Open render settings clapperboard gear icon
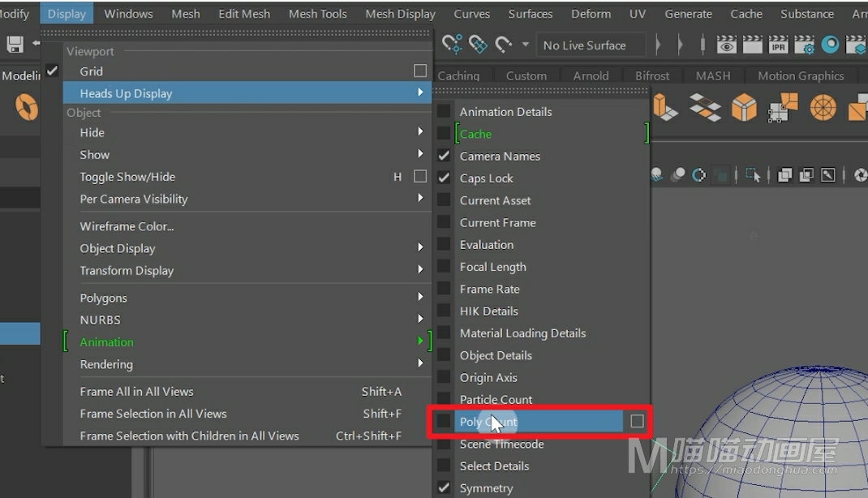The height and width of the screenshot is (498, 868). pyautogui.click(x=805, y=45)
